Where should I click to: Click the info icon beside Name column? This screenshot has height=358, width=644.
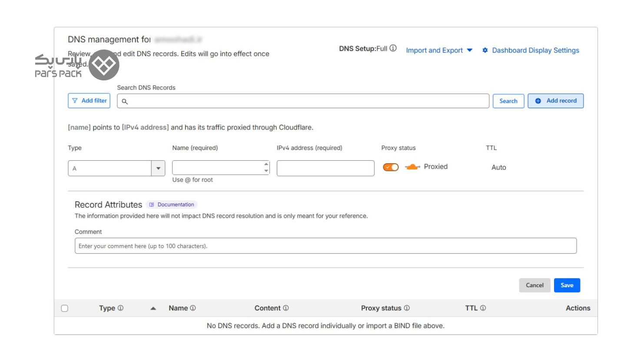(x=193, y=308)
